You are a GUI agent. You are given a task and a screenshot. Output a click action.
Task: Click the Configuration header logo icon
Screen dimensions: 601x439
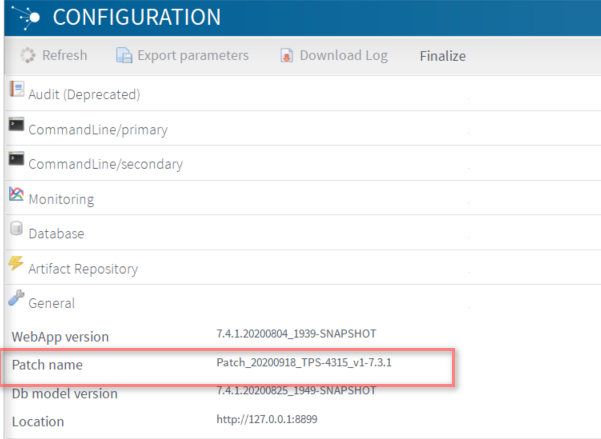click(x=26, y=18)
